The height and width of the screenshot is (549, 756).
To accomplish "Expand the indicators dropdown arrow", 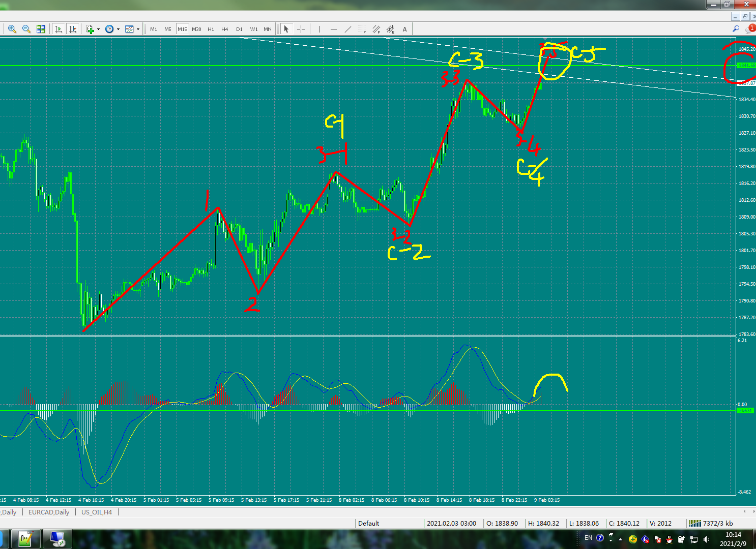I will click(x=98, y=29).
